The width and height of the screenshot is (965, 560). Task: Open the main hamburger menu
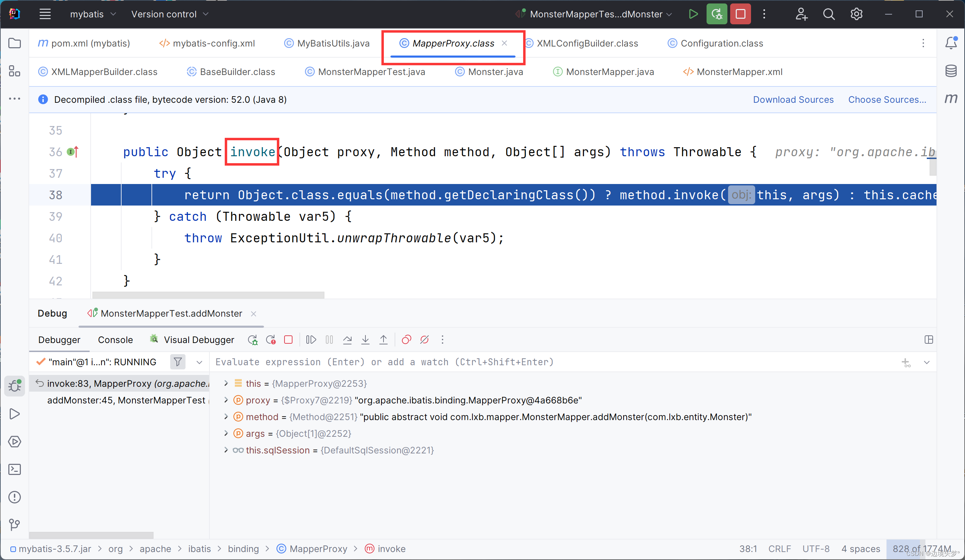click(45, 14)
